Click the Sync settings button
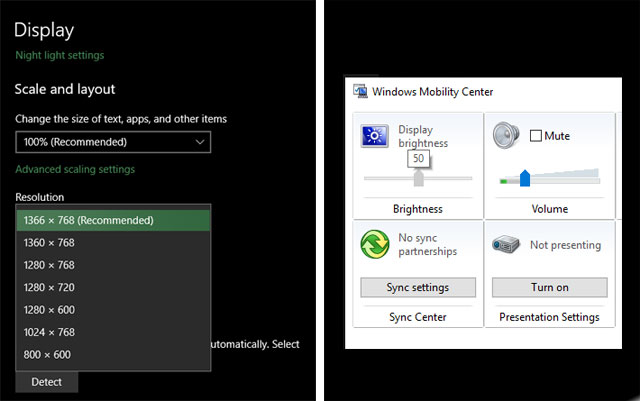 pos(417,287)
